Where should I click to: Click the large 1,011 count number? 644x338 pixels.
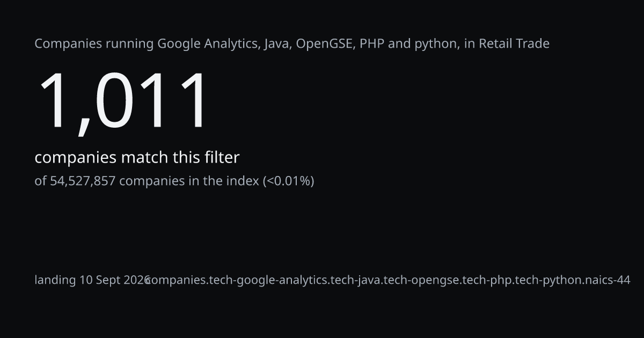click(x=122, y=101)
